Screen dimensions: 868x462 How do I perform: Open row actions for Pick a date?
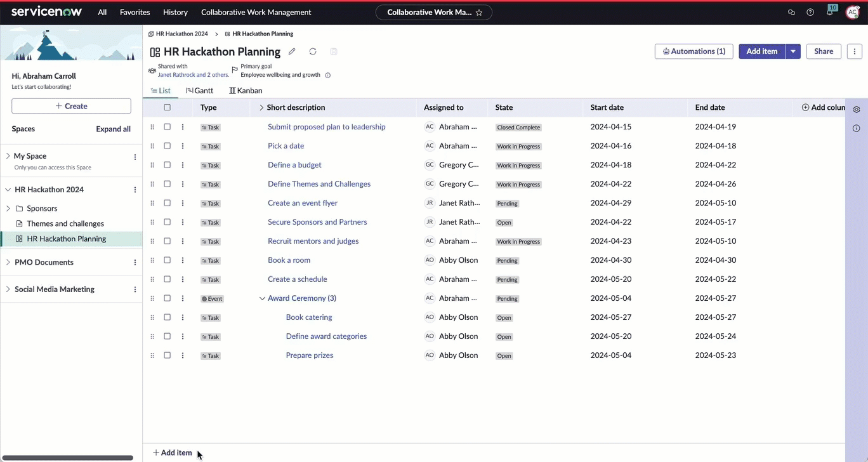pyautogui.click(x=183, y=146)
